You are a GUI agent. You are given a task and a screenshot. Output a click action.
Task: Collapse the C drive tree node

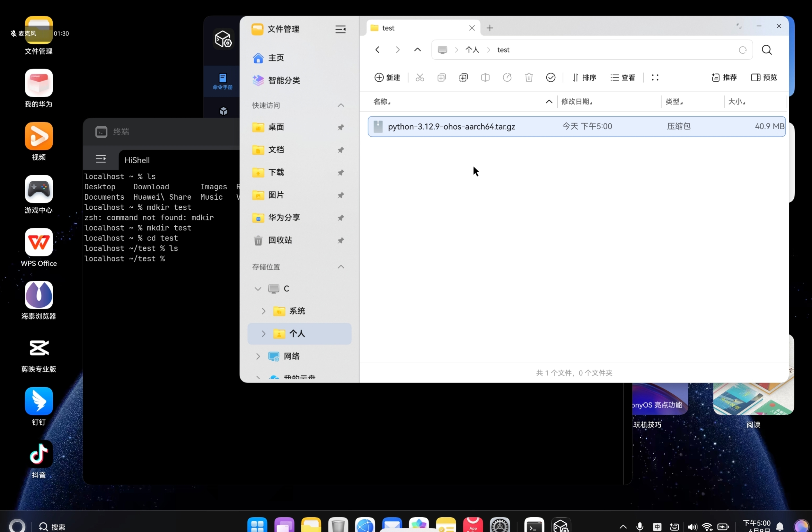tap(258, 289)
